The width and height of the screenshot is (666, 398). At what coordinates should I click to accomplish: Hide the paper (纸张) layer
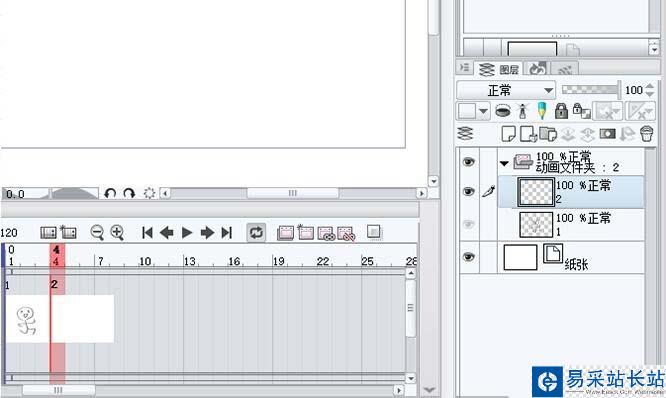[468, 257]
